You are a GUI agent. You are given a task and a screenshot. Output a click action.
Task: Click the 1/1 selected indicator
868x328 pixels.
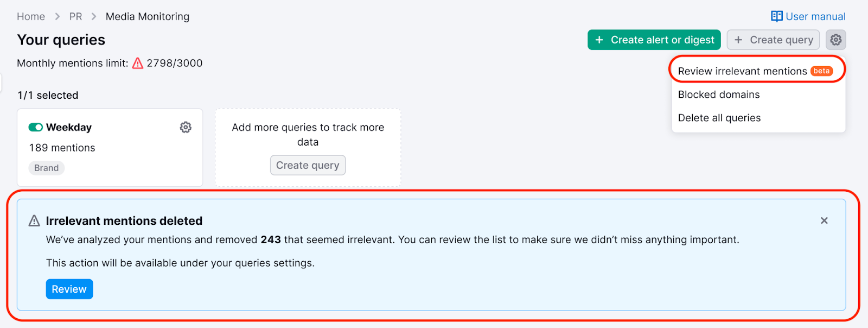(48, 95)
